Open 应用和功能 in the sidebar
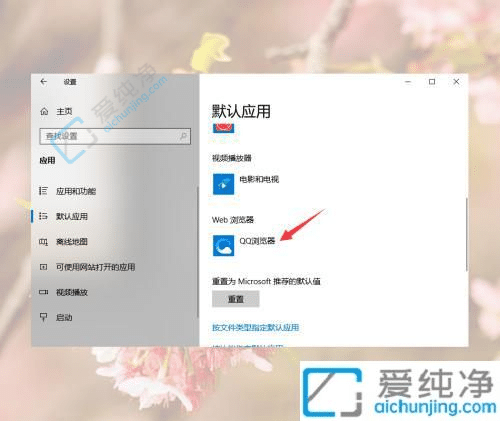The image size is (500, 421). click(x=76, y=191)
